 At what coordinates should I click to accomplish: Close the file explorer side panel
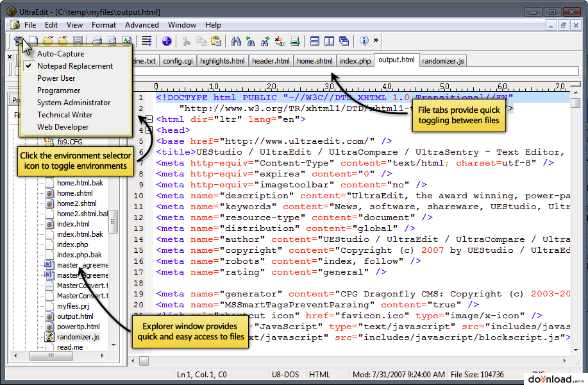point(10,57)
